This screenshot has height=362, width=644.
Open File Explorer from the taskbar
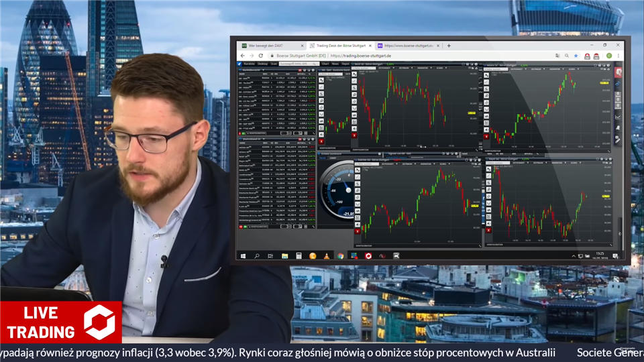(284, 256)
